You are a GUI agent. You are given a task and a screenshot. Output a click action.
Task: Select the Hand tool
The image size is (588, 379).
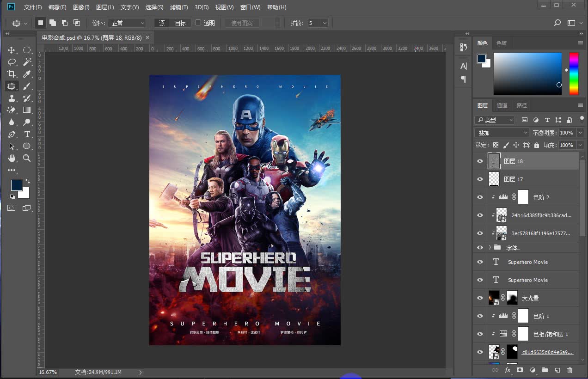12,158
